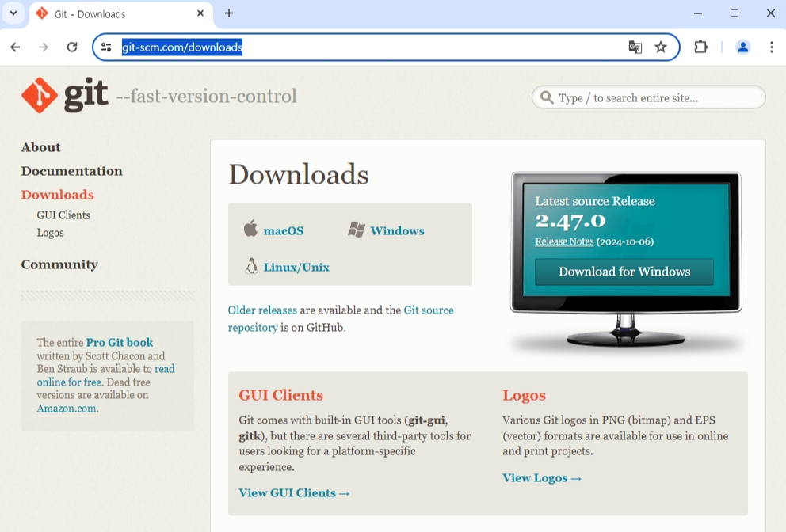This screenshot has width=786, height=532.
Task: Click the Latest source Release label
Action: point(595,201)
